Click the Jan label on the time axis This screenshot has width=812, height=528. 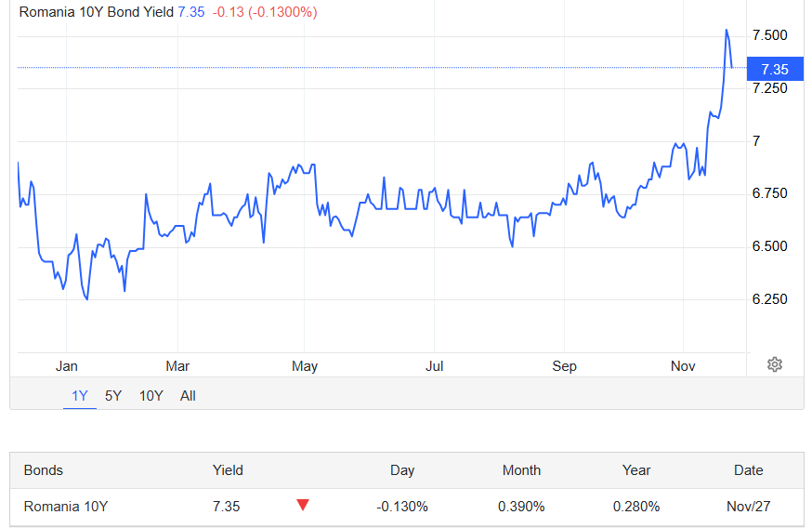(66, 366)
